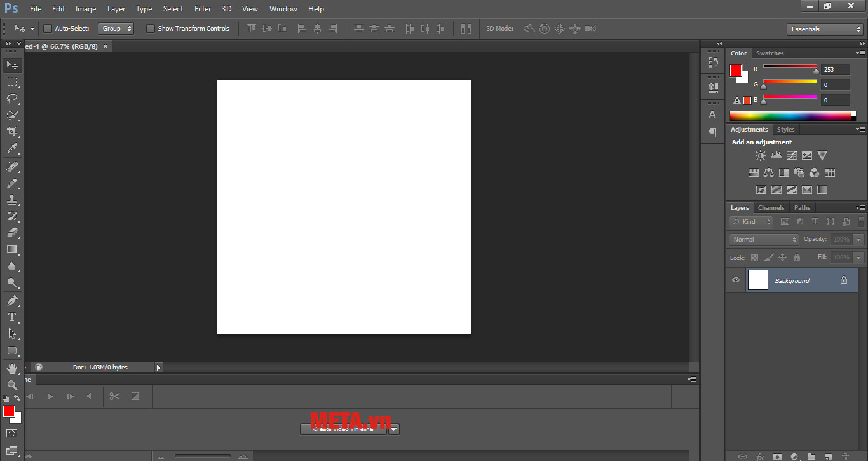Open the blending mode dropdown showing Normal
Screen dimensions: 868x461
coord(763,239)
